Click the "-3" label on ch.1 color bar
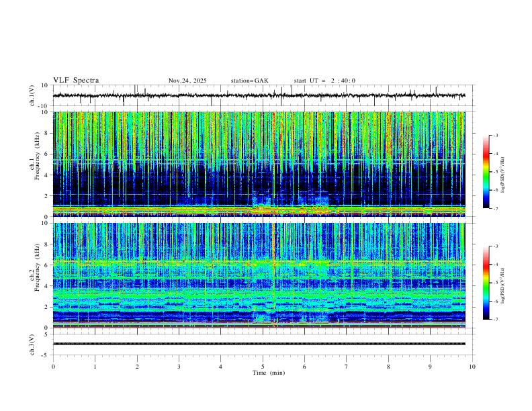This screenshot has width=532, height=411. click(x=495, y=135)
